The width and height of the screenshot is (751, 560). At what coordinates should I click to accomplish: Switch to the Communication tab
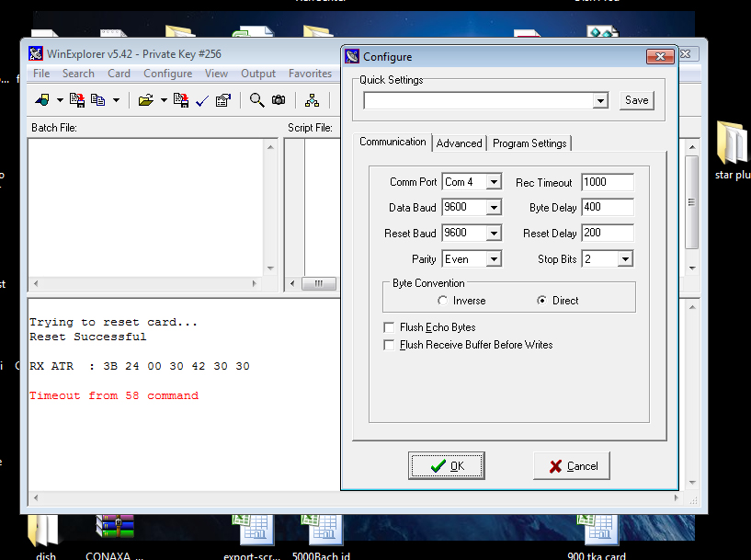click(x=393, y=142)
